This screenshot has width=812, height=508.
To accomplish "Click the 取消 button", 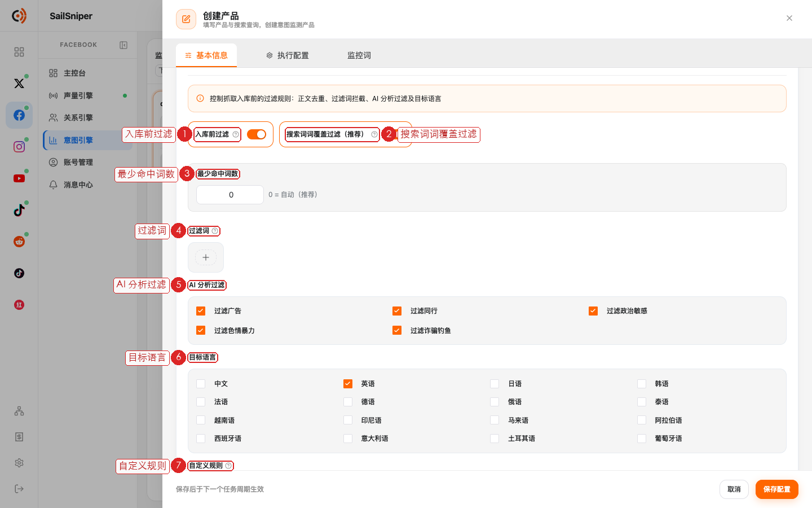I will pyautogui.click(x=734, y=489).
